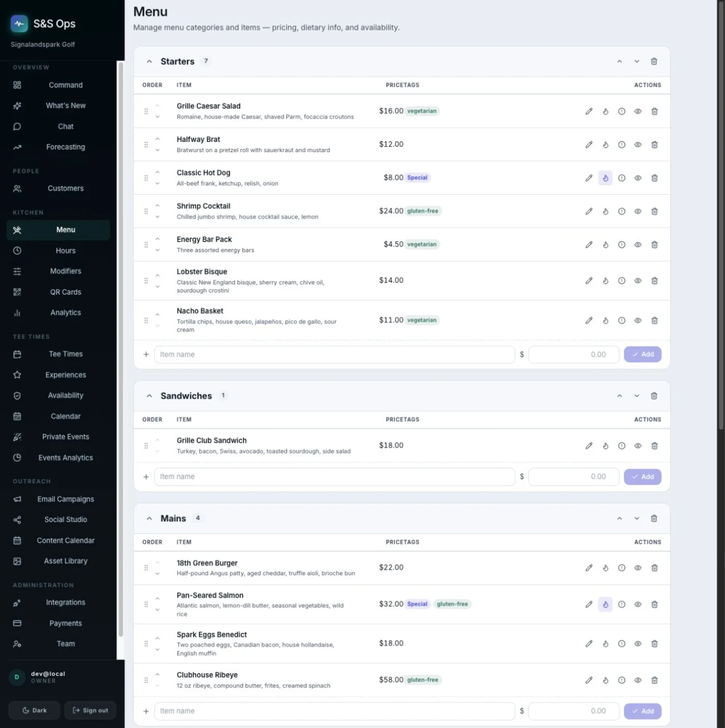
Task: Toggle visibility of 18th Green Burger
Action: point(638,568)
